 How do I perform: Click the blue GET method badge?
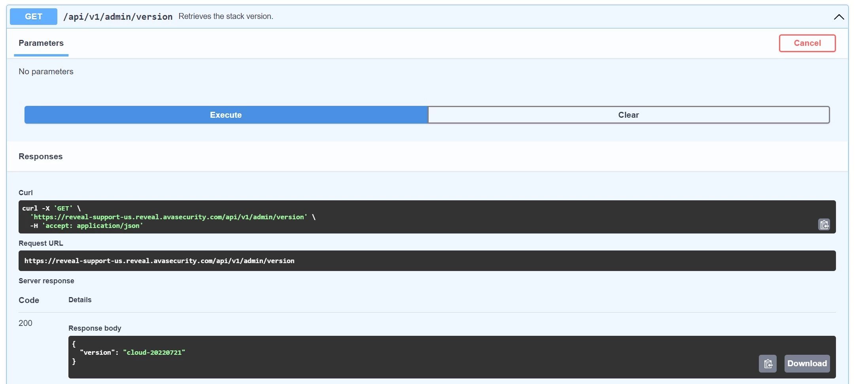point(34,17)
